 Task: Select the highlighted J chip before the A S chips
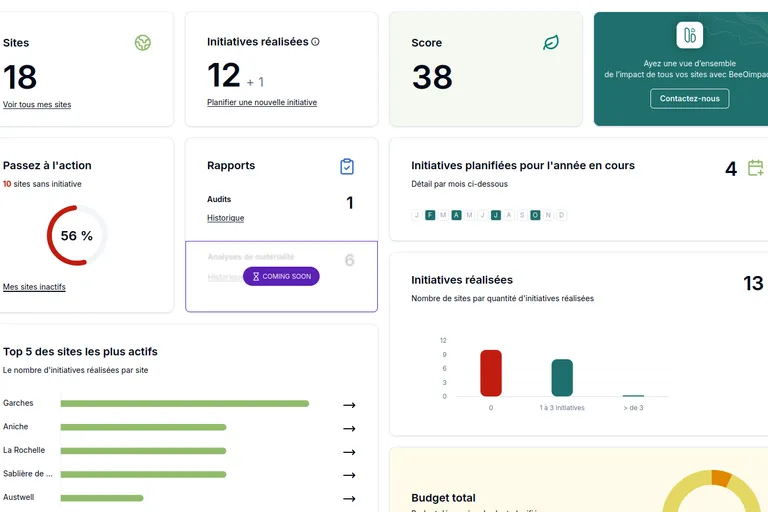[496, 215]
